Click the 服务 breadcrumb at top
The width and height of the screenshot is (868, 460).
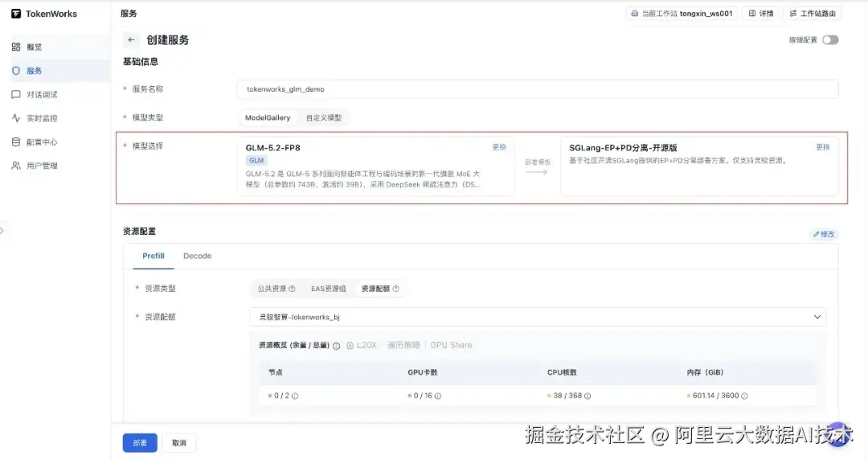tap(129, 14)
